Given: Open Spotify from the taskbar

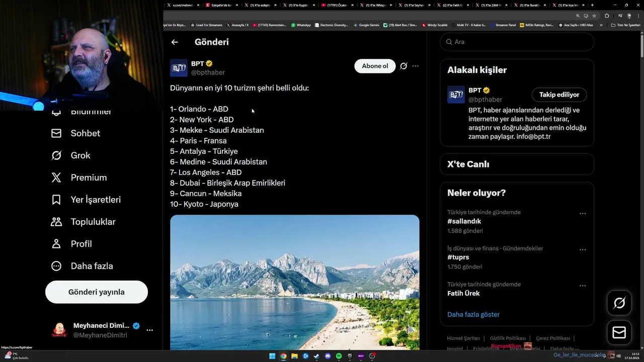Looking at the screenshot, I should pos(339,356).
